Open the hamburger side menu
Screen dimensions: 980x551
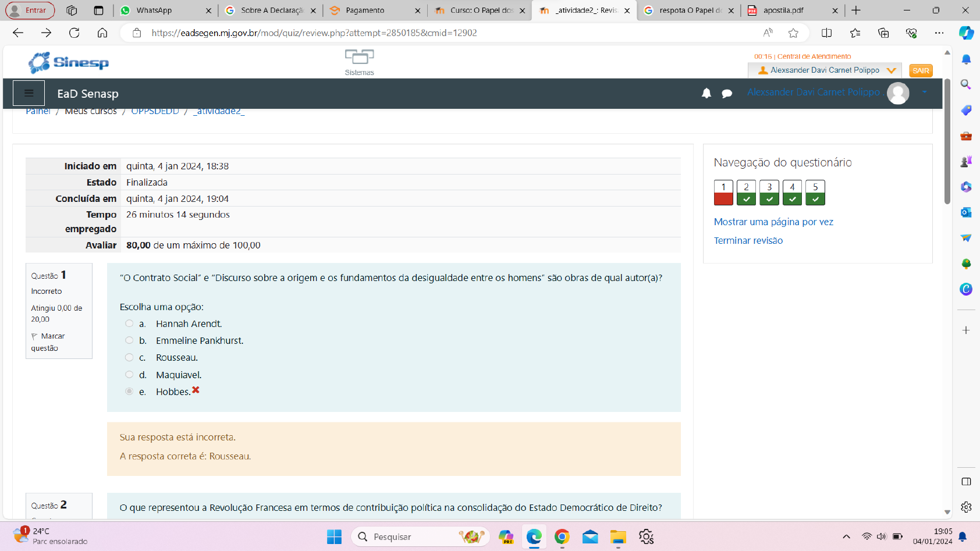(29, 93)
